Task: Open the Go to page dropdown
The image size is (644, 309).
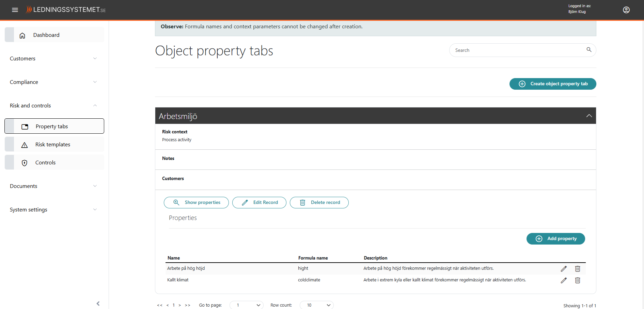Action: pyautogui.click(x=247, y=305)
